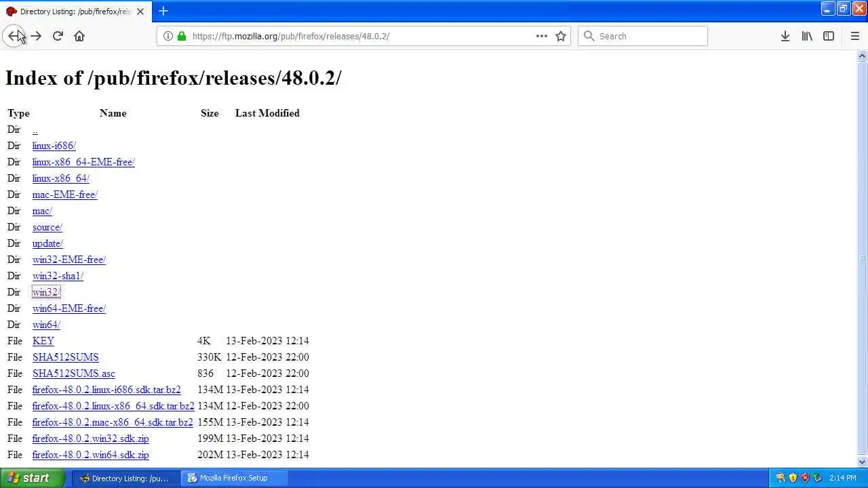The height and width of the screenshot is (488, 868).
Task: Download firefox-48.0.2.win32.sdk.zip
Action: click(x=90, y=439)
